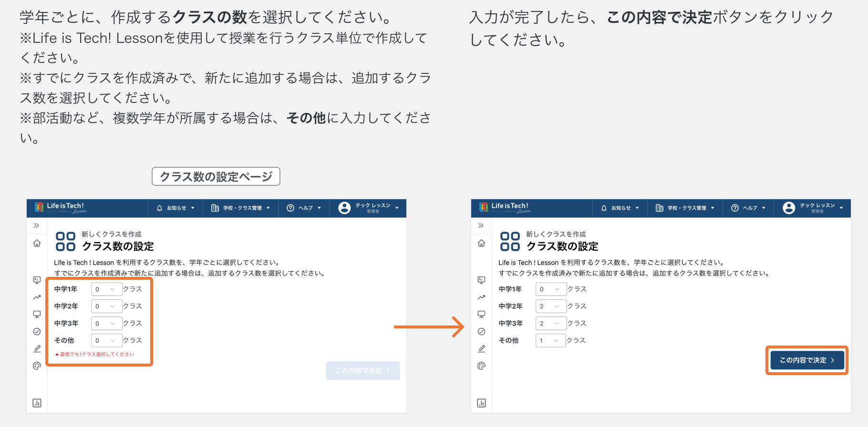Open the progress trend icon, left screenshot
The image size is (868, 427).
pyautogui.click(x=37, y=297)
